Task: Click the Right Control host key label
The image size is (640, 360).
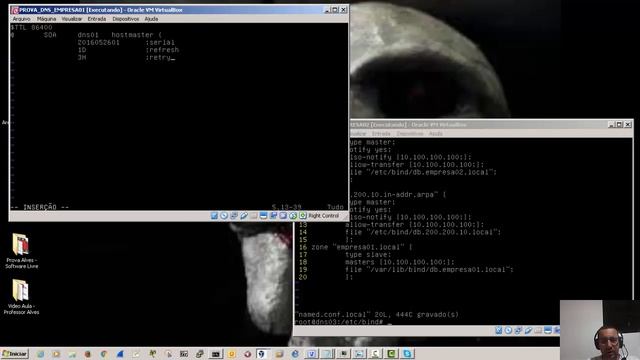Action: point(324,216)
